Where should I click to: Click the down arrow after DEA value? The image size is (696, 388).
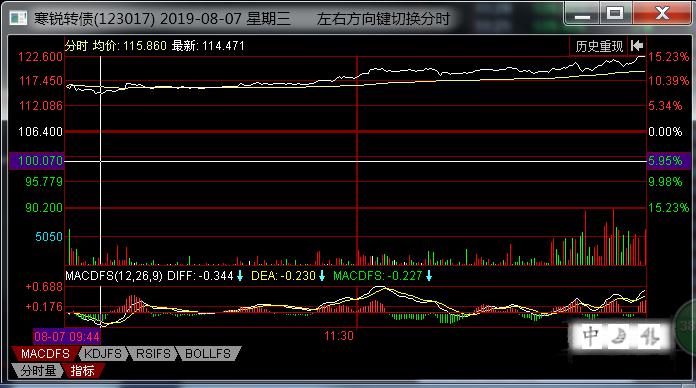click(322, 276)
